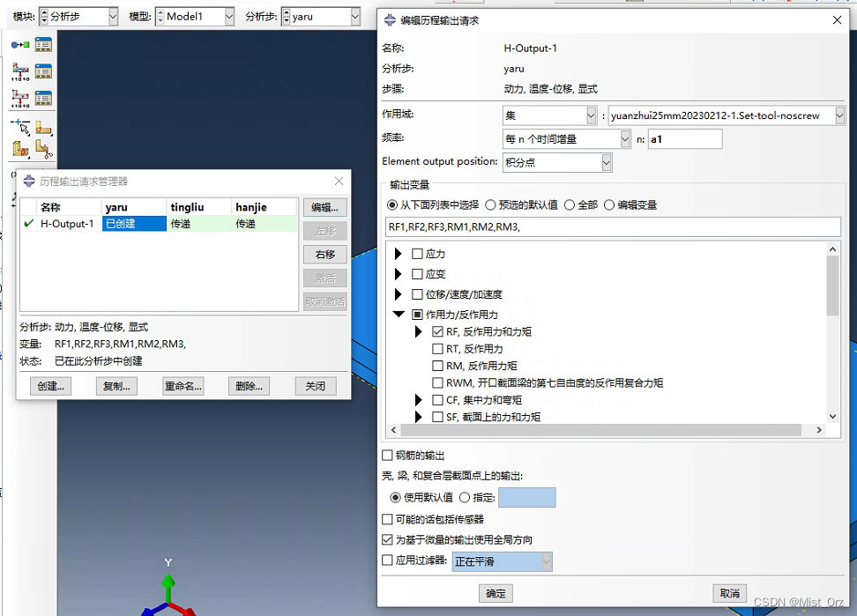Click the analysis step selector stepper arrows
This screenshot has height=616, width=857.
point(286,17)
